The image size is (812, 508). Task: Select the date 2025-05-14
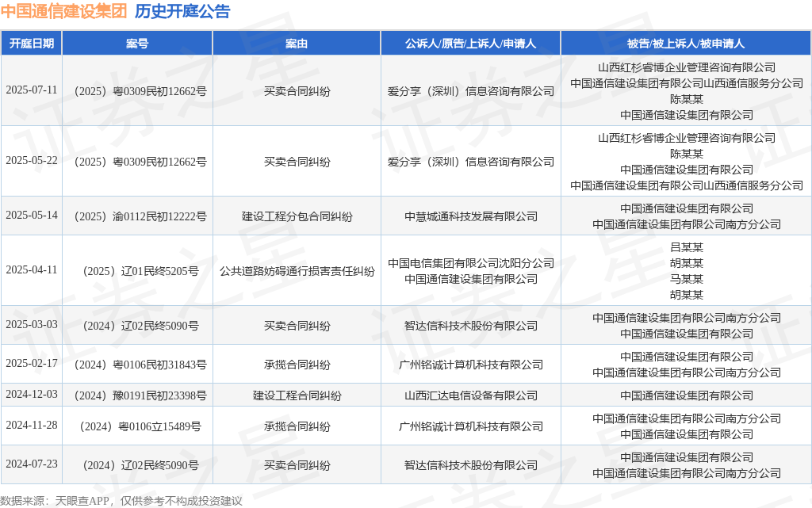pyautogui.click(x=32, y=216)
